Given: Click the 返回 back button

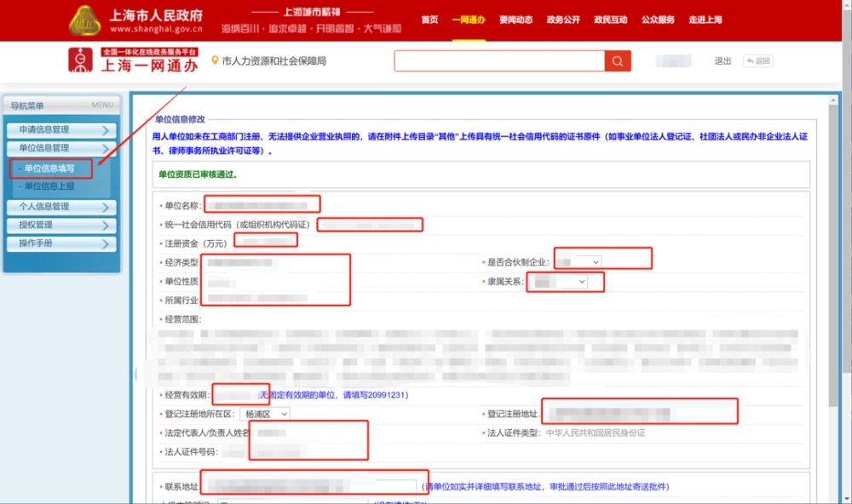Looking at the screenshot, I should [758, 60].
